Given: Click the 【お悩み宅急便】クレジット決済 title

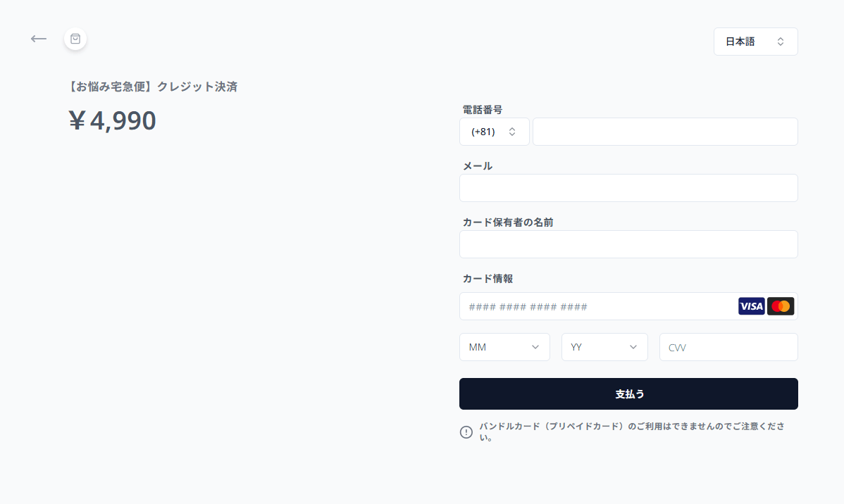Looking at the screenshot, I should (x=152, y=87).
